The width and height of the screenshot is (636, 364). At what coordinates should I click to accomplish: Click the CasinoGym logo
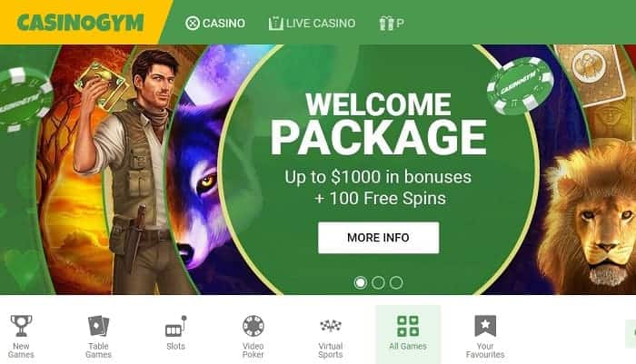tap(80, 23)
